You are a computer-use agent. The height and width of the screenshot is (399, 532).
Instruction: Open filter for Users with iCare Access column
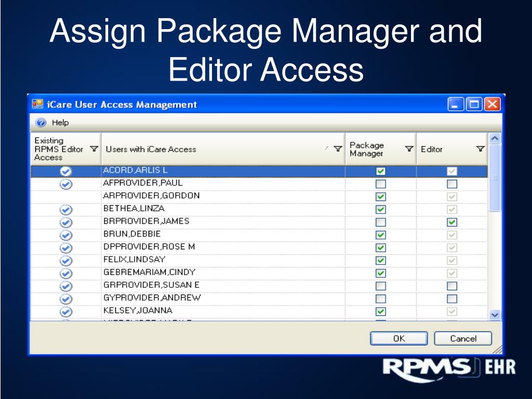point(338,149)
